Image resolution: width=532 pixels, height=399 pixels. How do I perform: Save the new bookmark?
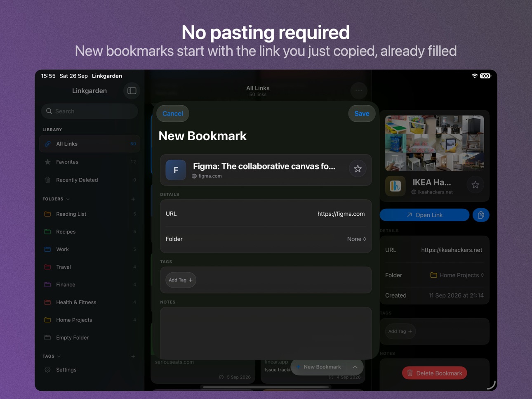click(x=362, y=113)
